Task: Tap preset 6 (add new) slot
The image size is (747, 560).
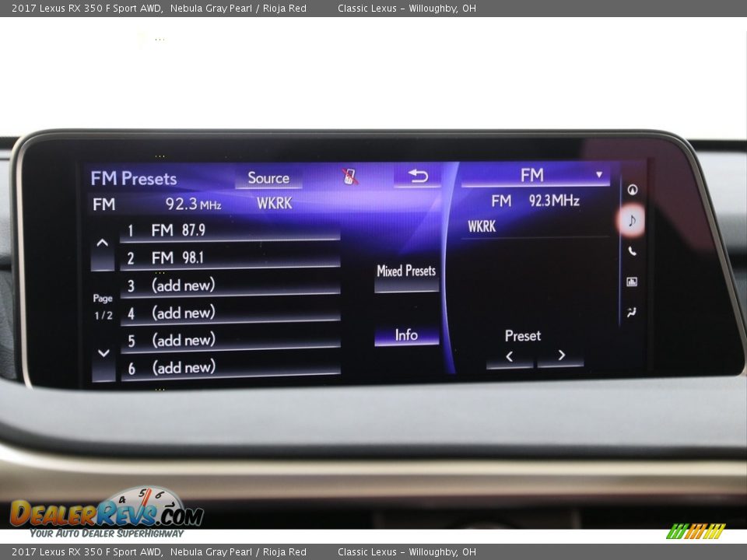Action: tap(230, 368)
